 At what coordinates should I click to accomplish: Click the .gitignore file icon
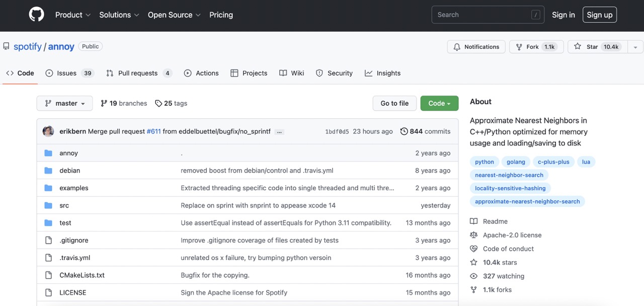(48, 240)
